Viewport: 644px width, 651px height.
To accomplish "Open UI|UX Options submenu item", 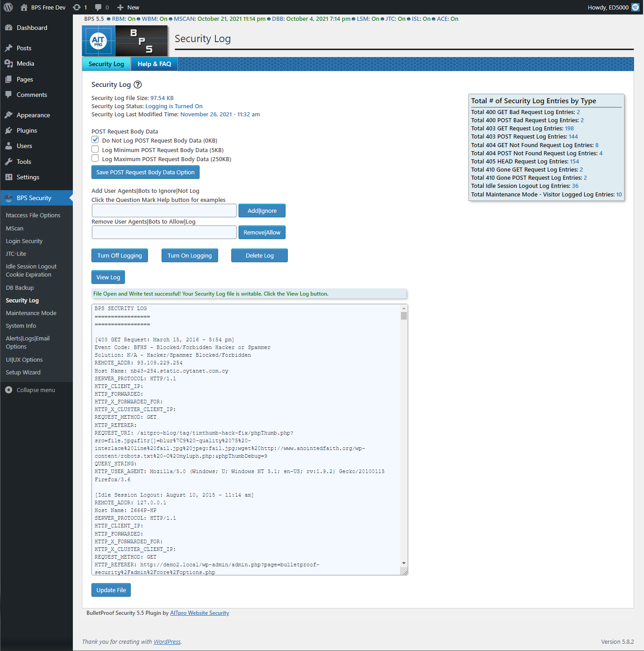I will (x=24, y=360).
